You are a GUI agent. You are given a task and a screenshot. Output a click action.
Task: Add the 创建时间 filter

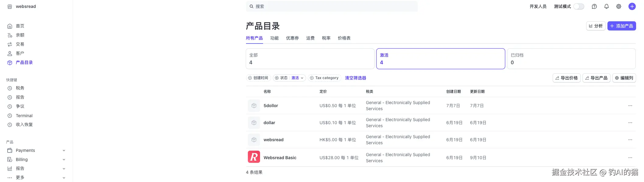point(258,78)
